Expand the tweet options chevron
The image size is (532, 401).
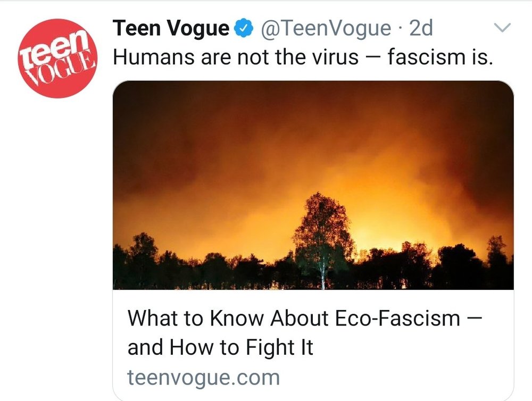pos(502,28)
